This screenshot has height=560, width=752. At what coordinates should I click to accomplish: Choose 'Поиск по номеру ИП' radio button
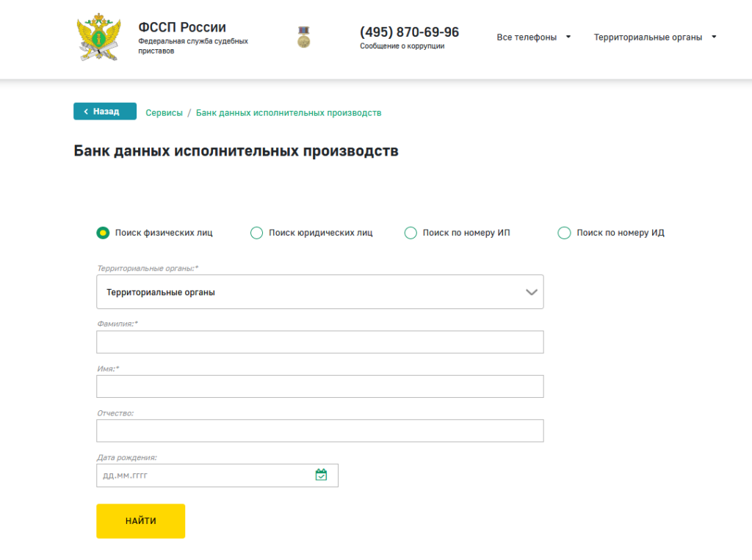click(411, 233)
